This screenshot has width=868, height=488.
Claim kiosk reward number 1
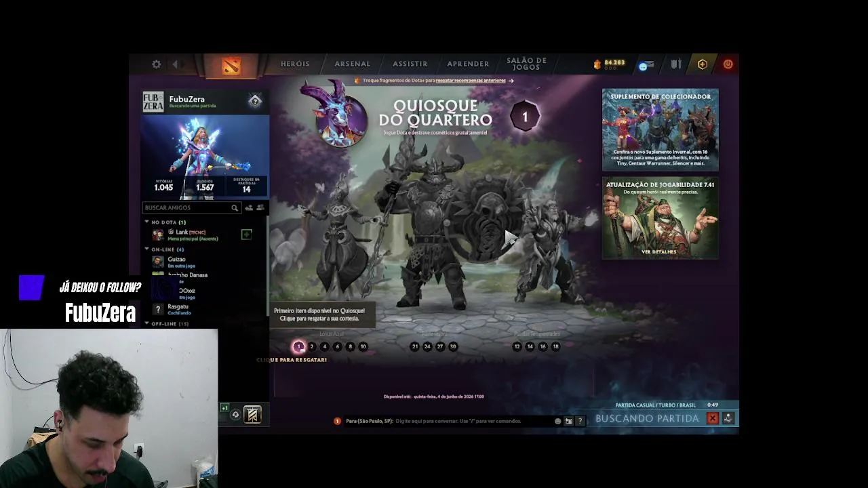click(298, 346)
